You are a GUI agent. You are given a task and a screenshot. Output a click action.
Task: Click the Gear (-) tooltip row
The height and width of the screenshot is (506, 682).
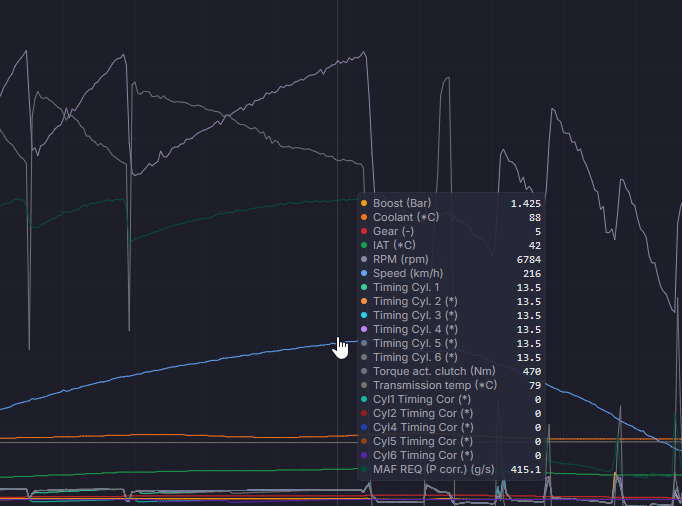point(451,231)
